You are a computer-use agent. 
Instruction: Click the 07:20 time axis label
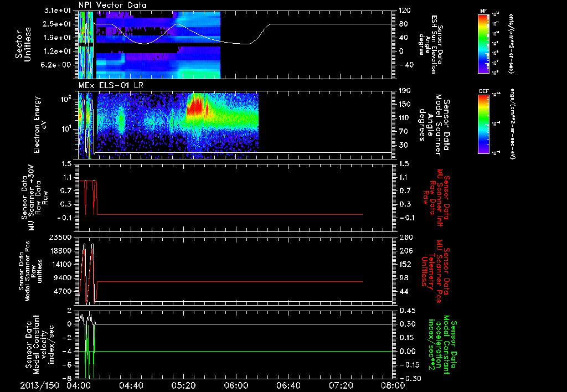point(341,385)
